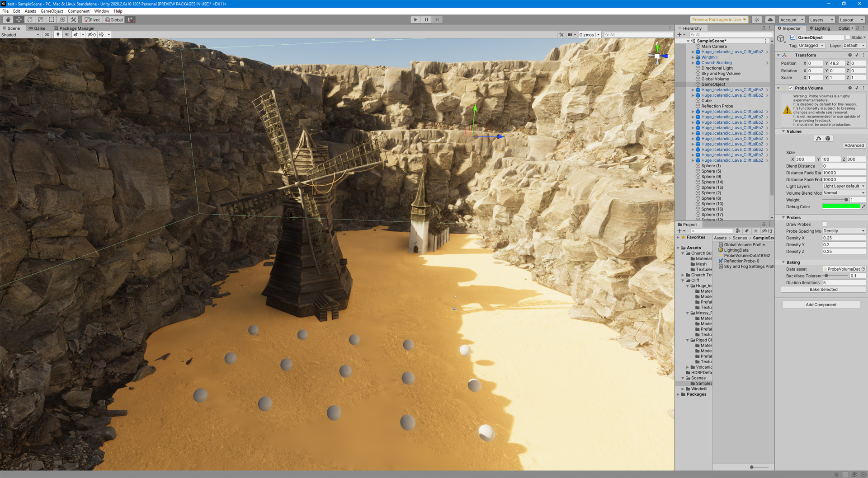Select the Hand tool in the toolbar
The image size is (868, 478).
(7, 19)
